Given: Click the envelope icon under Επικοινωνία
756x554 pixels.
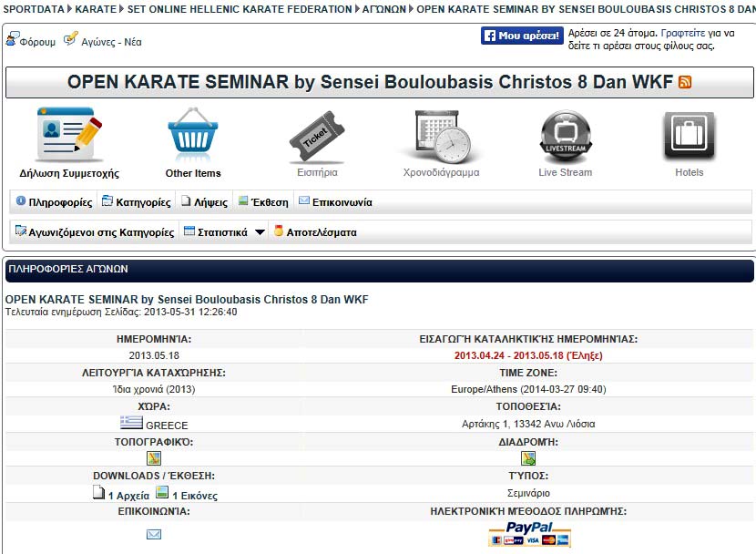Looking at the screenshot, I should (154, 534).
